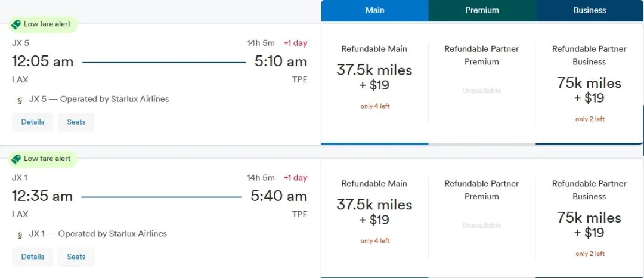Open Seats for flight JX 5
The image size is (644, 278).
pyautogui.click(x=76, y=122)
